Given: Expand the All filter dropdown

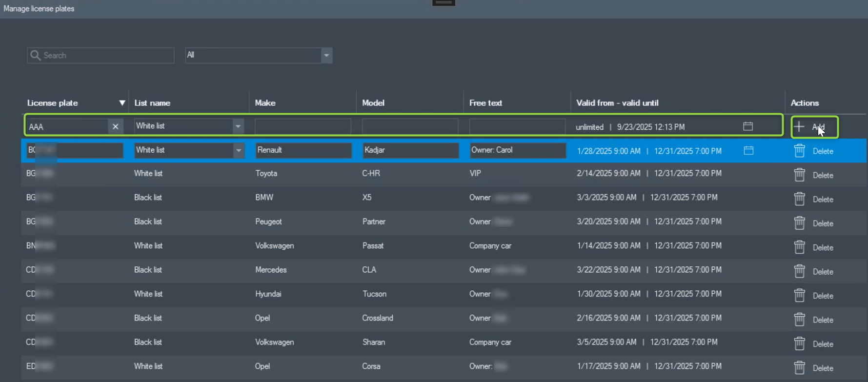Looking at the screenshot, I should point(326,55).
